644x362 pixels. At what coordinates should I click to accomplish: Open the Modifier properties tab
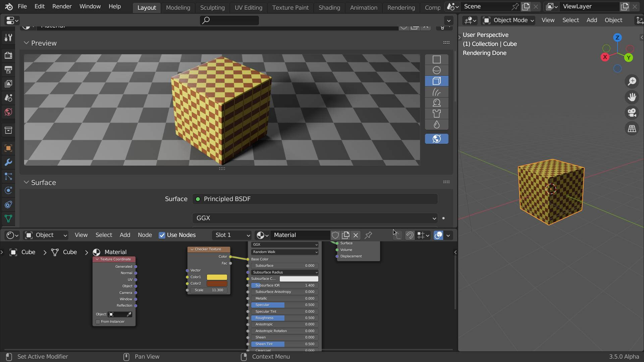tap(8, 163)
